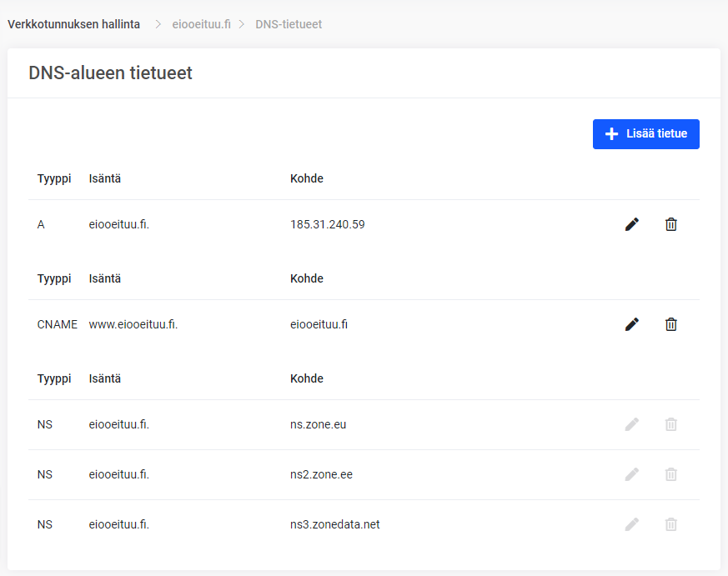Click pencil icon for ns.zone.eu record
This screenshot has height=576, width=728.
click(x=632, y=424)
